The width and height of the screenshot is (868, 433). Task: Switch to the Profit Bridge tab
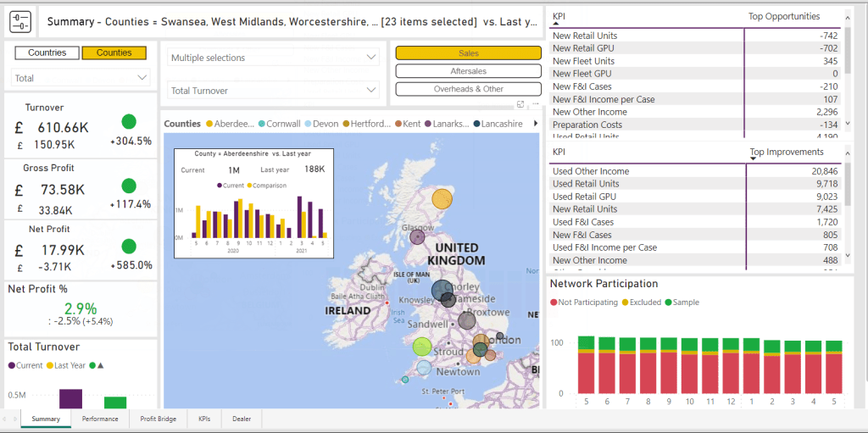click(159, 419)
